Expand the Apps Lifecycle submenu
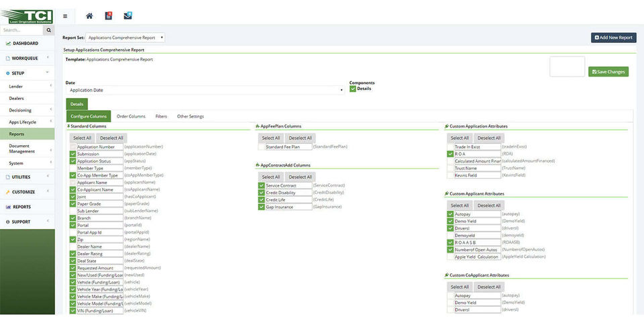644x327 pixels. pos(51,122)
